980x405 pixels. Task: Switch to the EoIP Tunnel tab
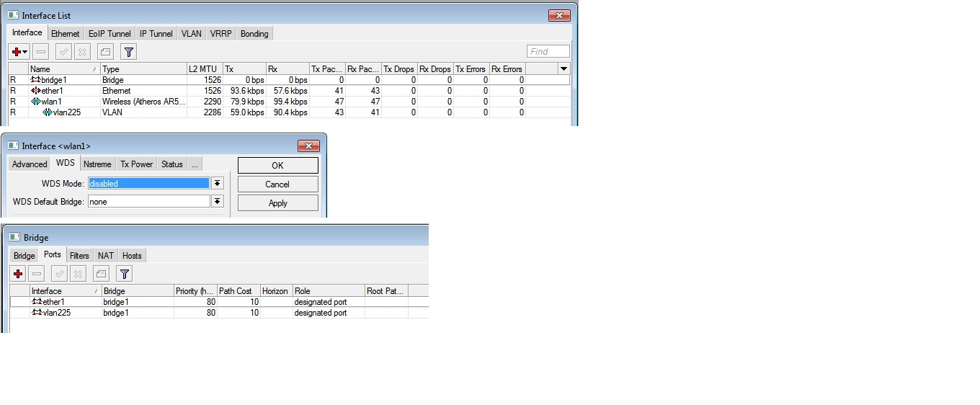click(110, 34)
